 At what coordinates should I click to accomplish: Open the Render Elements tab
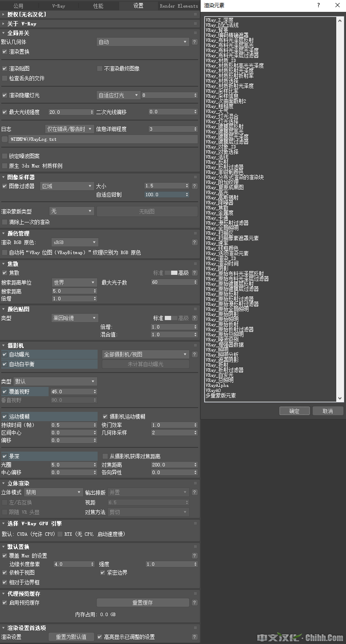point(178,6)
